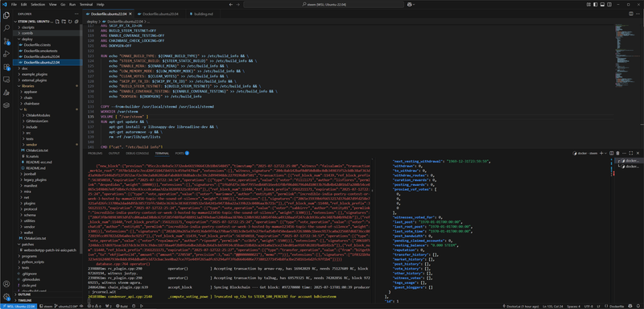Open the Manage gear icon
Screen dimensions: 644x309
[6, 296]
